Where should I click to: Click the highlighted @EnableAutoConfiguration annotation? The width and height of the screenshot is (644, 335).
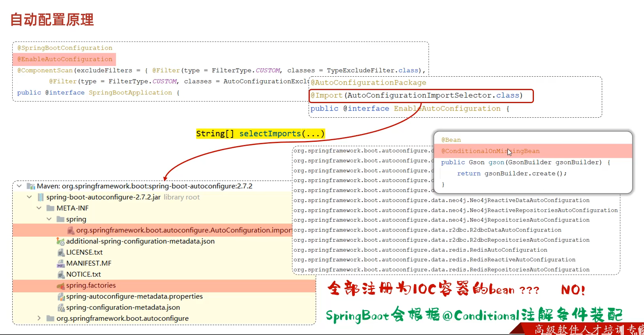point(65,59)
